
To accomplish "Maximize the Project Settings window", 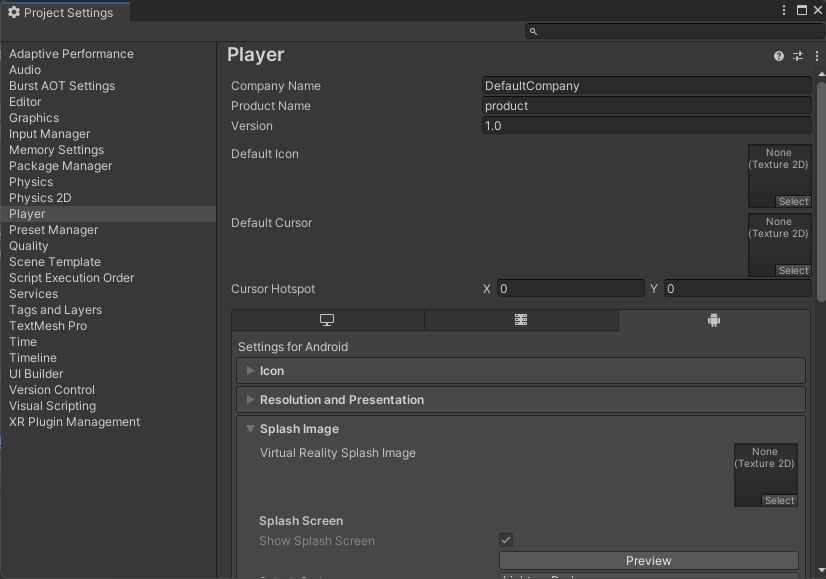I will click(802, 10).
